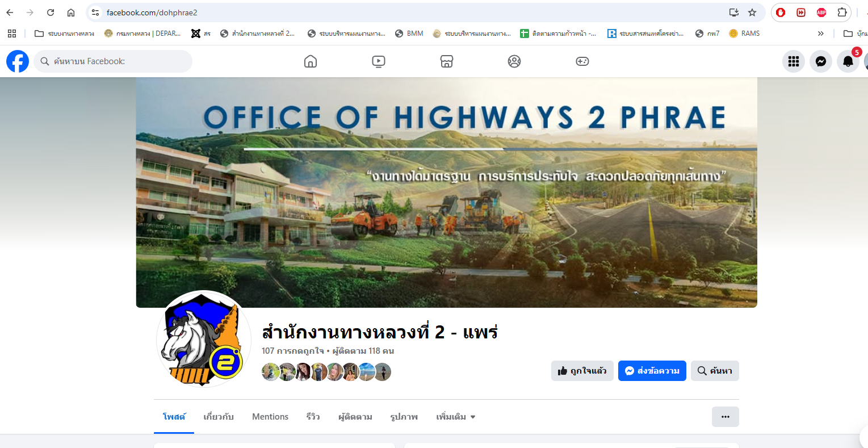Open Messenger chats icon
The width and height of the screenshot is (868, 448).
[821, 61]
